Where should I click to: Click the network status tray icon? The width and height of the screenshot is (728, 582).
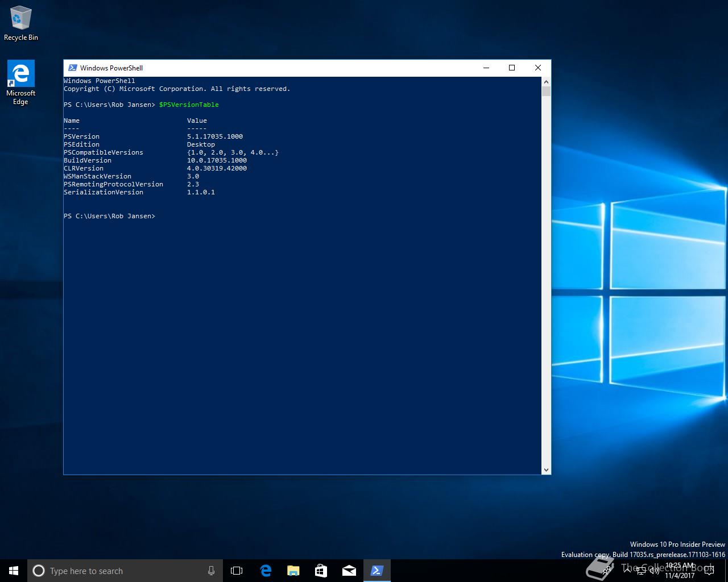tap(641, 571)
